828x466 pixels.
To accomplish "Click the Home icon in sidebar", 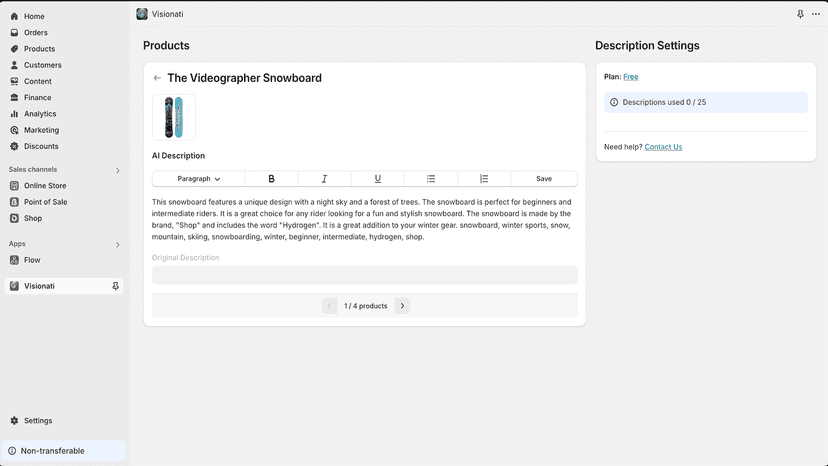I will (x=14, y=16).
